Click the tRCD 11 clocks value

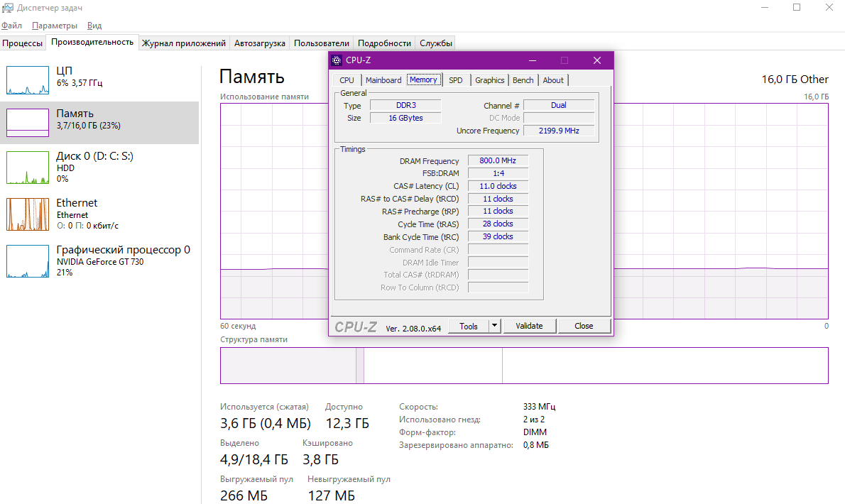coord(498,199)
